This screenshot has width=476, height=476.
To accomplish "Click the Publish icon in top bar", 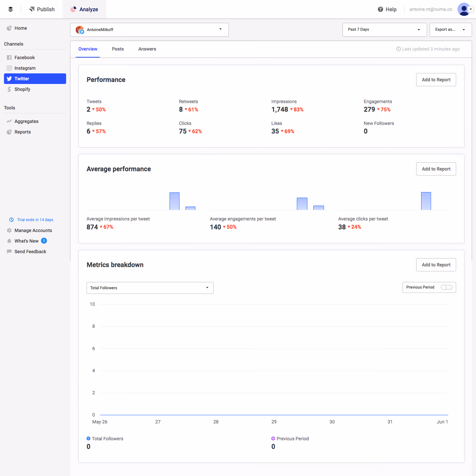I will pos(32,9).
